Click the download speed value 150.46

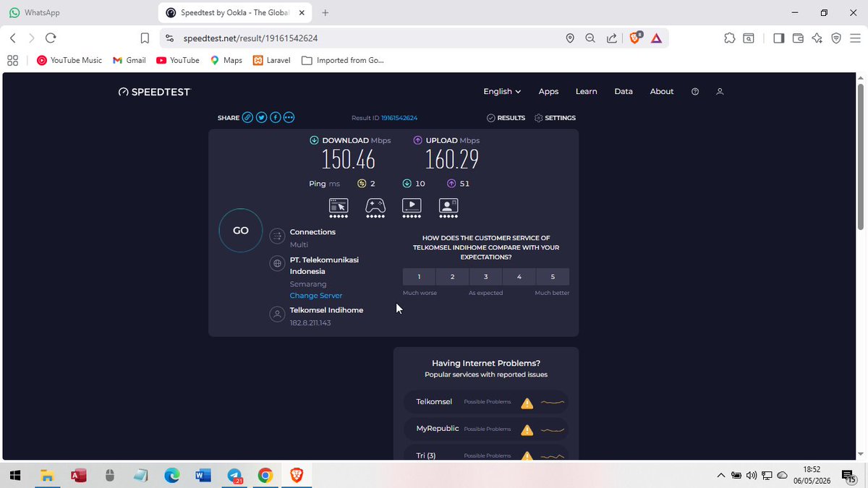pos(349,159)
